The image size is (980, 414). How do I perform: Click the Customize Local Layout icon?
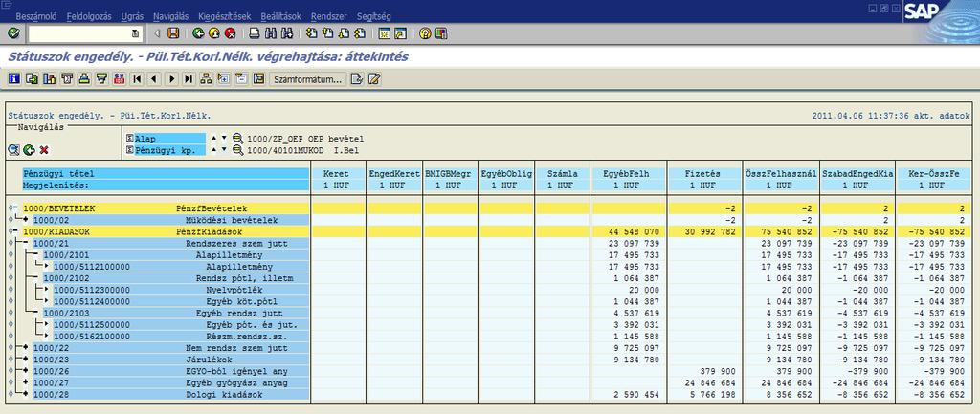pos(441,33)
